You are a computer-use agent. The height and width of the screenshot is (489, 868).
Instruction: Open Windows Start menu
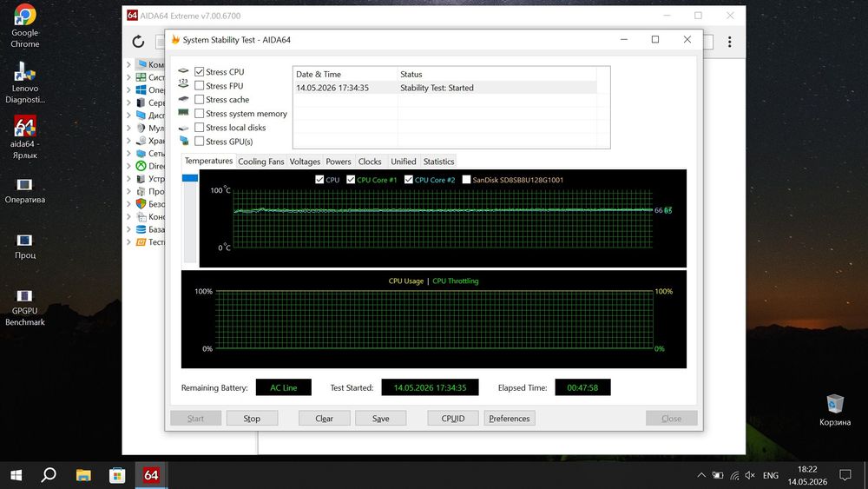[16, 475]
